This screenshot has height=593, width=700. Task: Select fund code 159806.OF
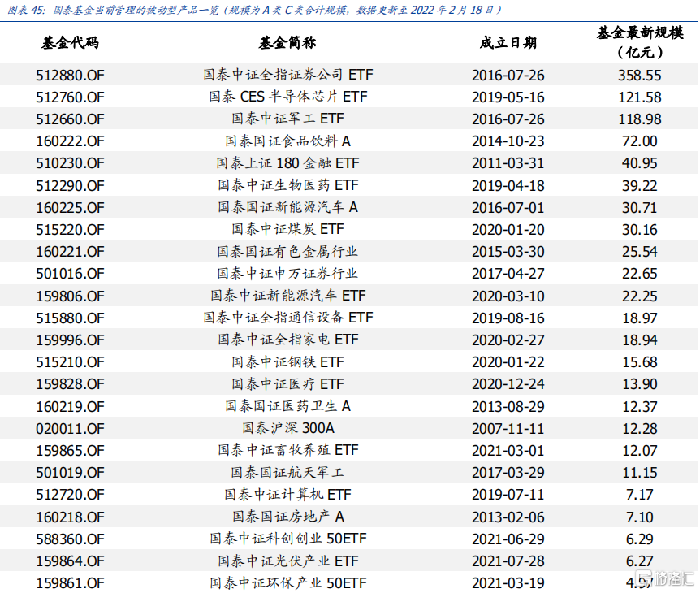tap(70, 296)
